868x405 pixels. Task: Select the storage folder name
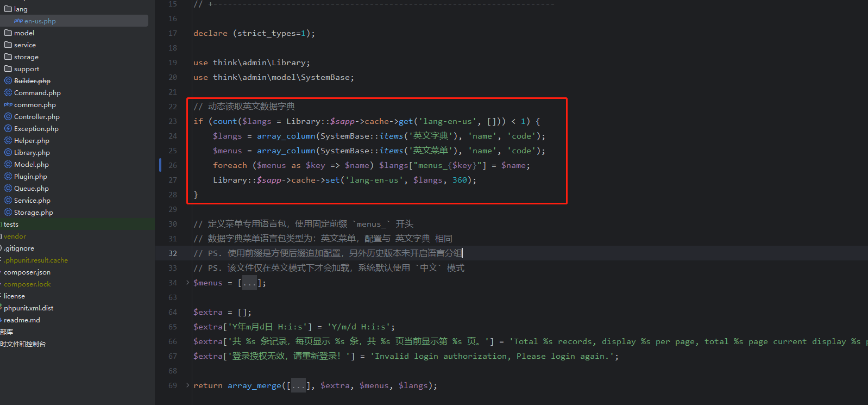click(x=26, y=57)
